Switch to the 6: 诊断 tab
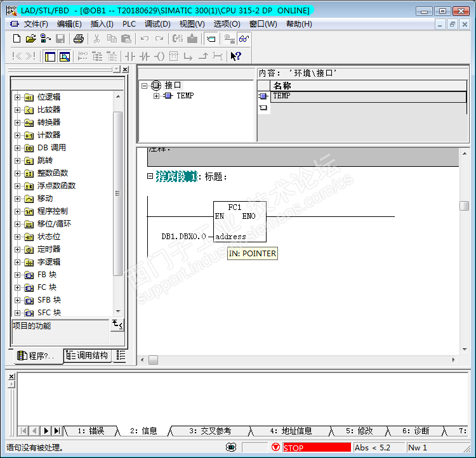The width and height of the screenshot is (476, 458). [416, 431]
